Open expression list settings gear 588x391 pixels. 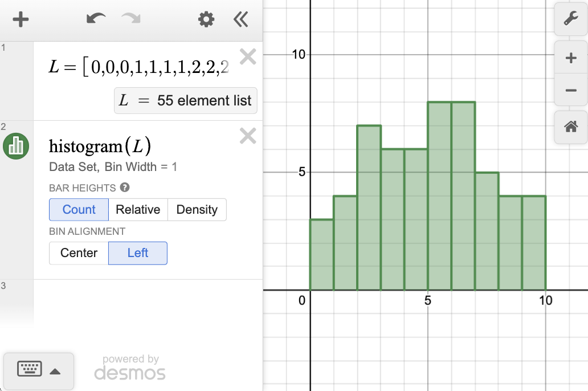tap(206, 20)
